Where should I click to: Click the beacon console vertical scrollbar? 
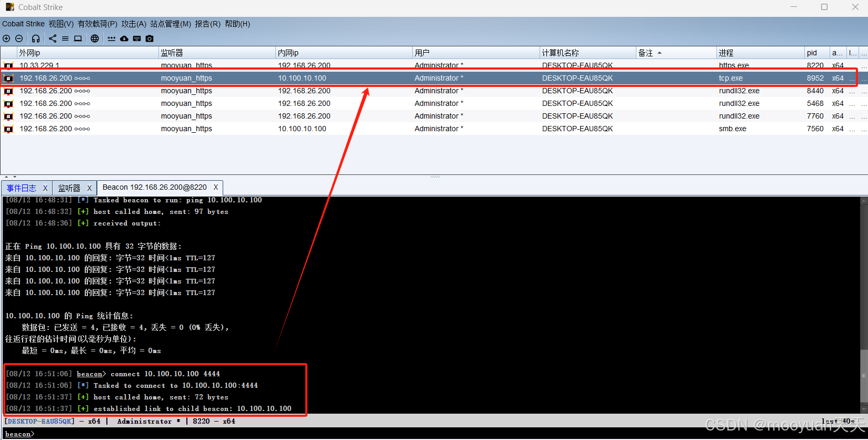[x=863, y=305]
